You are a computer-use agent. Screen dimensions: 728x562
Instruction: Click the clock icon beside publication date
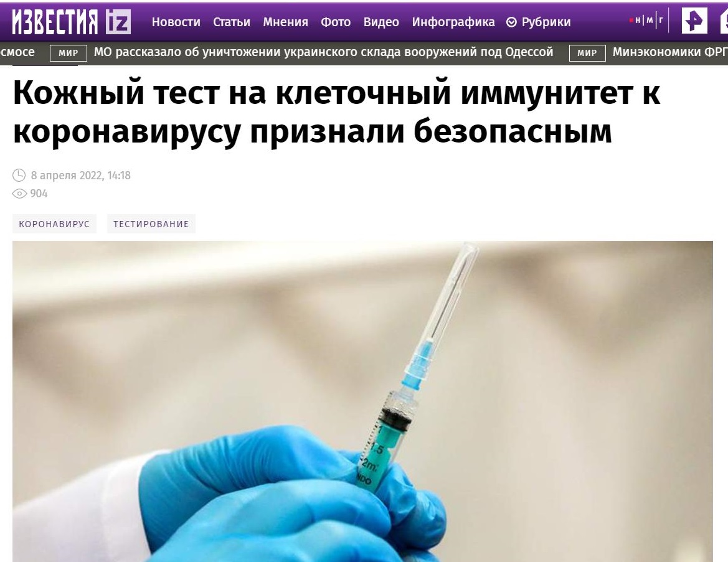pyautogui.click(x=19, y=176)
